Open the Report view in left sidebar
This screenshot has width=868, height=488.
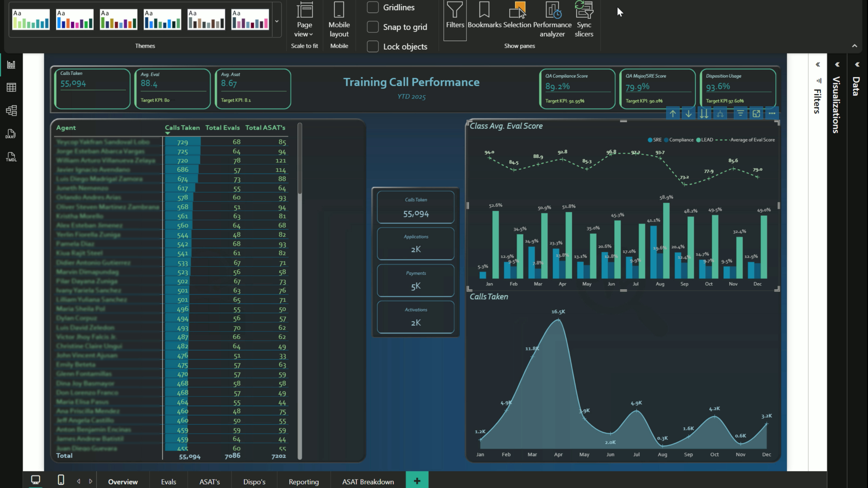pos(11,64)
